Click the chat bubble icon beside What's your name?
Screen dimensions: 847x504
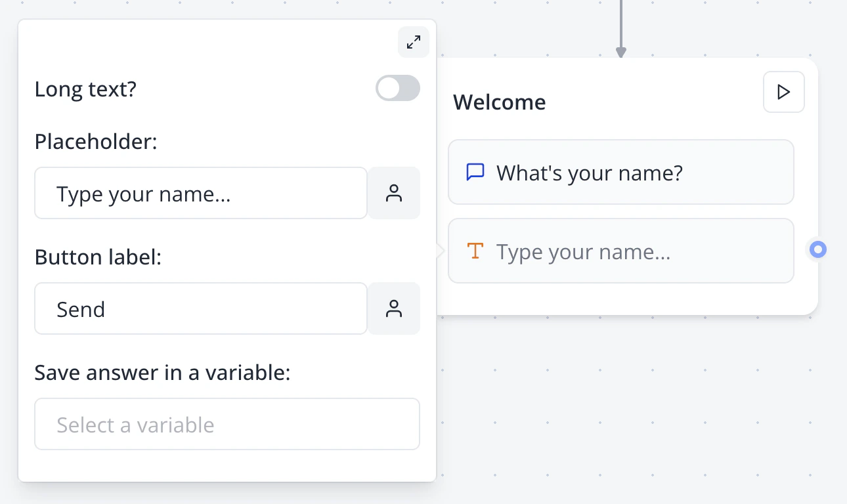point(475,172)
